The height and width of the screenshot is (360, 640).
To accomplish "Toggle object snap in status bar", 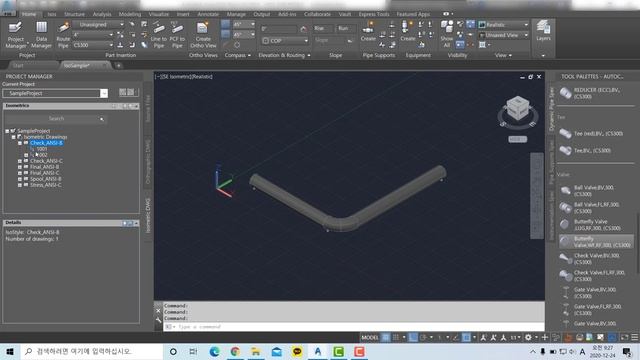I will 466,337.
